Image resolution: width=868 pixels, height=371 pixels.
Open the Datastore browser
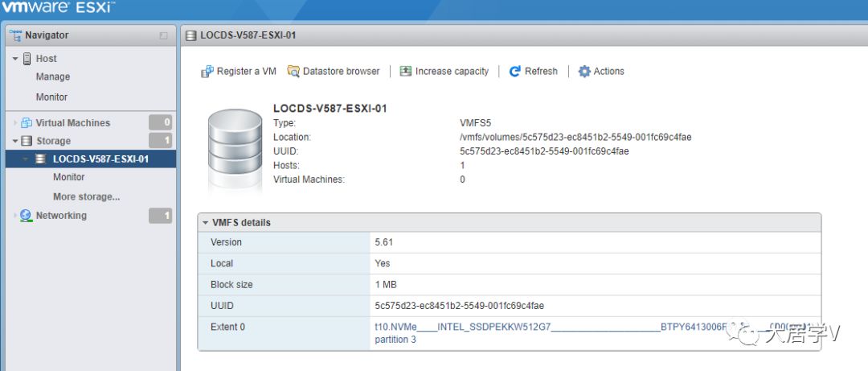coord(334,72)
